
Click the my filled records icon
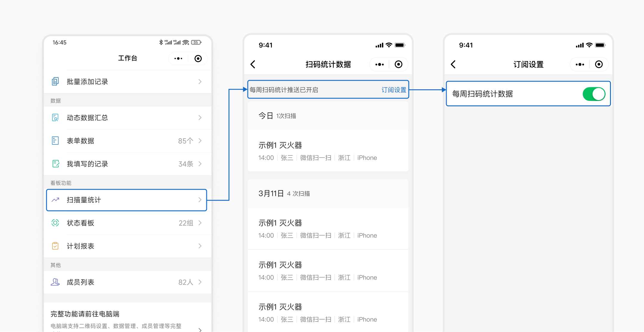pos(55,164)
